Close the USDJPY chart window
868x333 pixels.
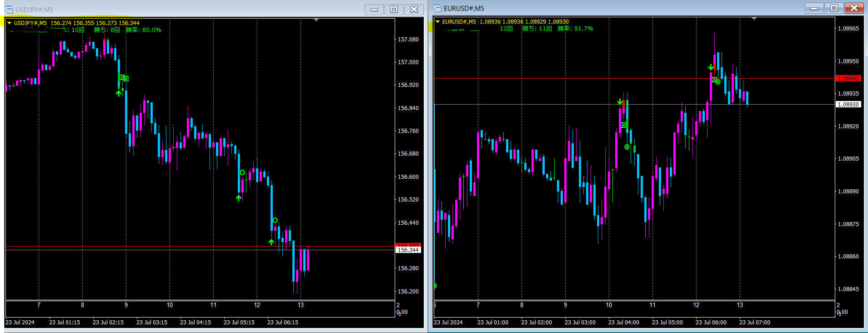click(414, 10)
